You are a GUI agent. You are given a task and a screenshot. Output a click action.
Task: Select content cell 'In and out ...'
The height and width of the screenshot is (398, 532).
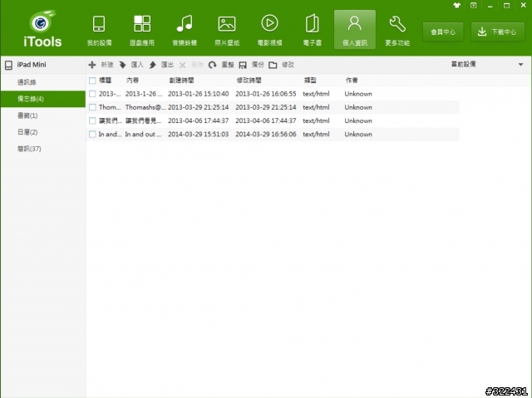point(143,135)
